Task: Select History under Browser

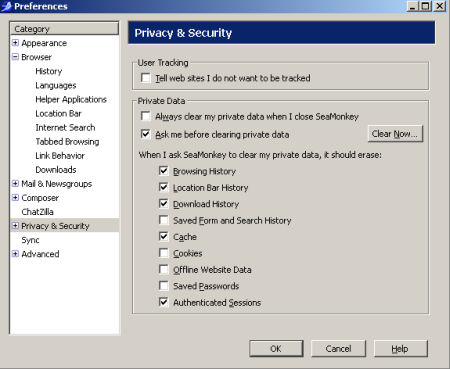Action: coord(49,71)
